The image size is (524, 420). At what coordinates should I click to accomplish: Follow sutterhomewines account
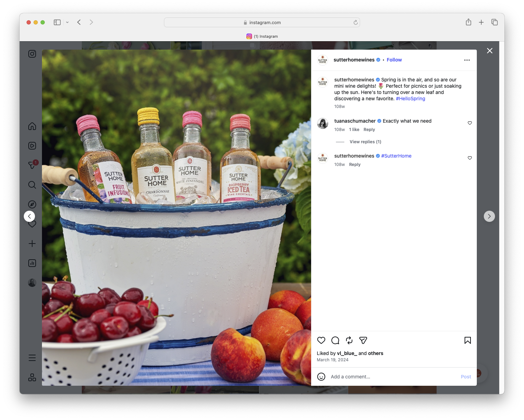tap(394, 60)
